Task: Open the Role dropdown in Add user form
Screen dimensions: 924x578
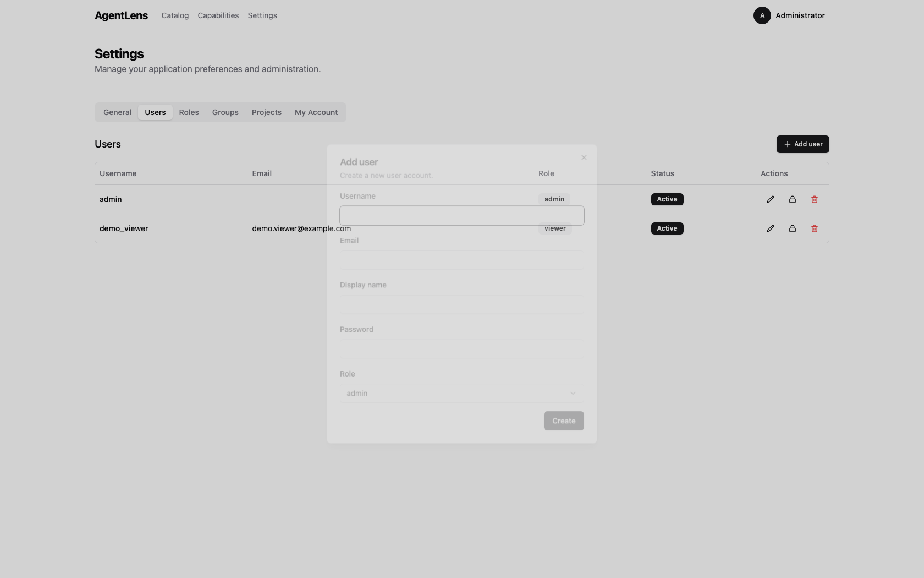Action: coord(461,394)
